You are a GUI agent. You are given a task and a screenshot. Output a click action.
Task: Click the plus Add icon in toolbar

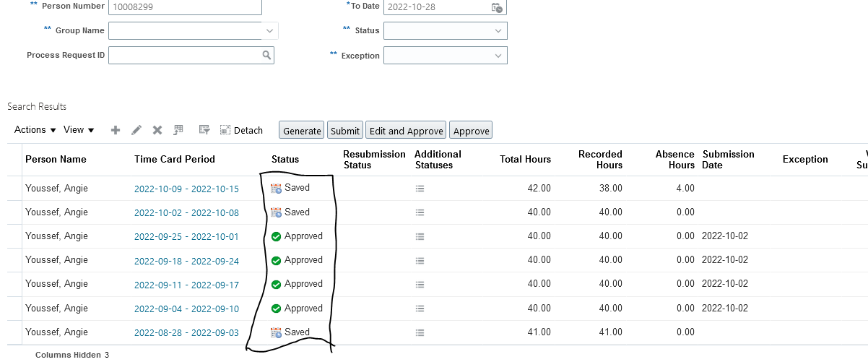coord(115,130)
